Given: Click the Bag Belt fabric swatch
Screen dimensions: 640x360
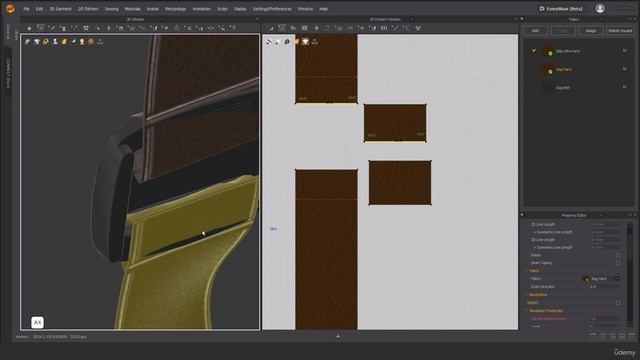Looking at the screenshot, I should pos(547,87).
